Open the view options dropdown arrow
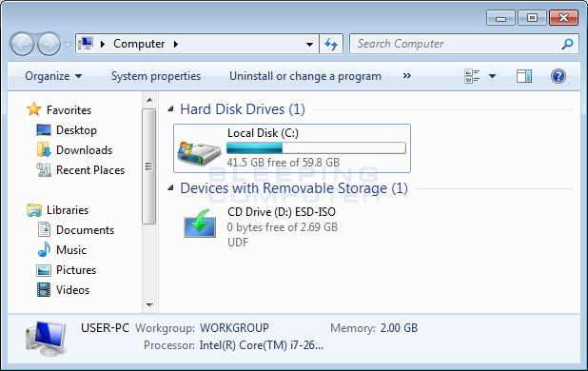588x371 pixels. 492,76
